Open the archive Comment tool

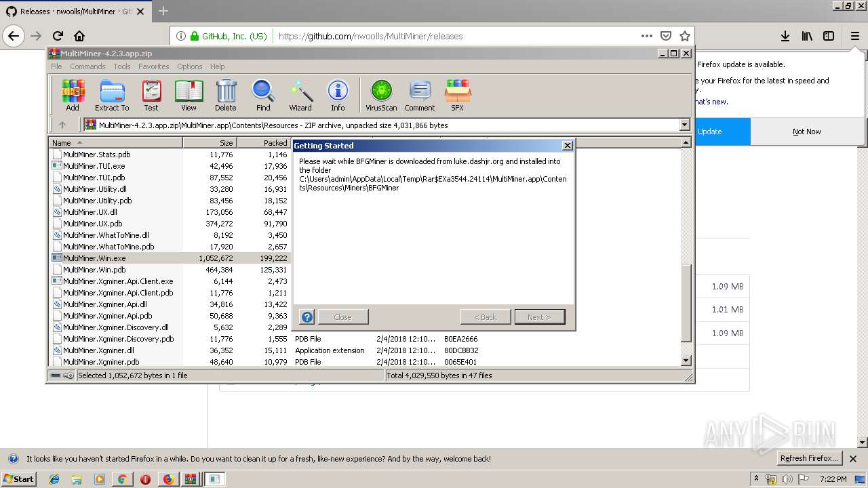pos(420,95)
